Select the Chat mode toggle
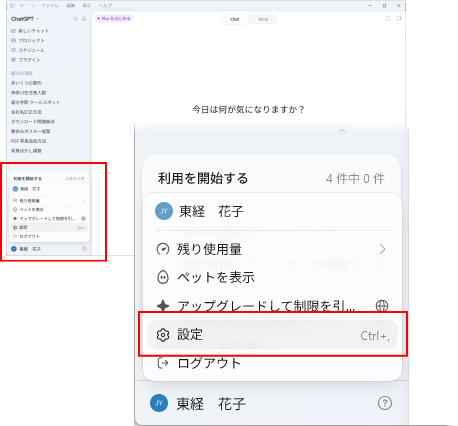Image resolution: width=458 pixels, height=426 pixels. (x=235, y=19)
